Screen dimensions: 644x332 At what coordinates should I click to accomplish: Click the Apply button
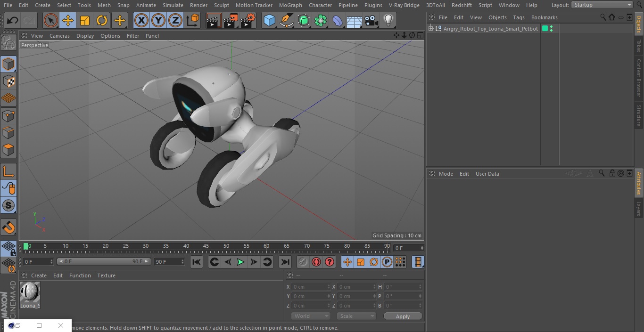point(403,316)
